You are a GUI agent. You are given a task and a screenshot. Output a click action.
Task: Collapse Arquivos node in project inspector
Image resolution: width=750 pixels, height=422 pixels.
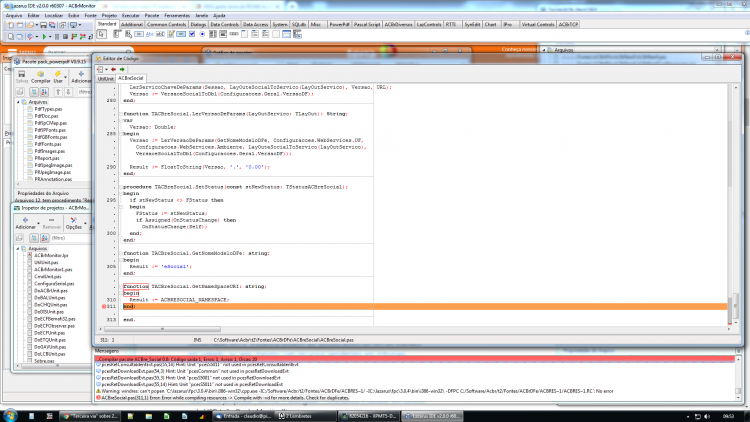[x=18, y=249]
